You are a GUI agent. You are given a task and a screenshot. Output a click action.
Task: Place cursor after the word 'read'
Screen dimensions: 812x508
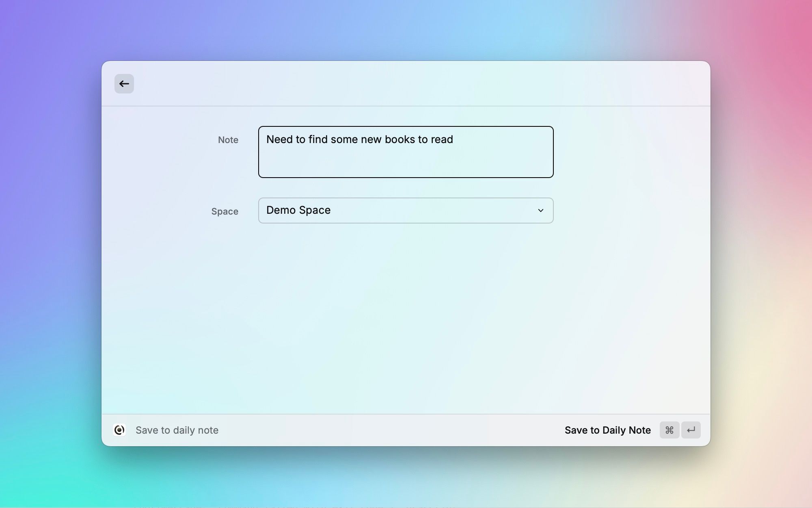(454, 139)
